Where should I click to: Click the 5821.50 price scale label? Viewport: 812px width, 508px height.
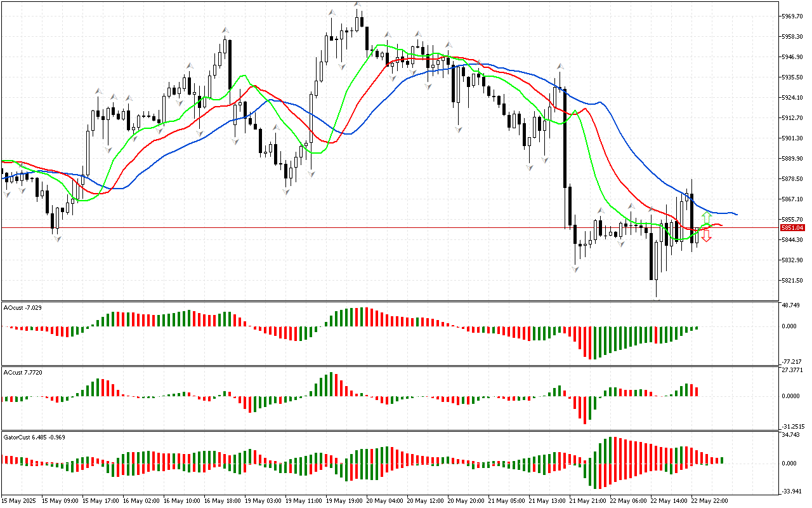pos(794,280)
